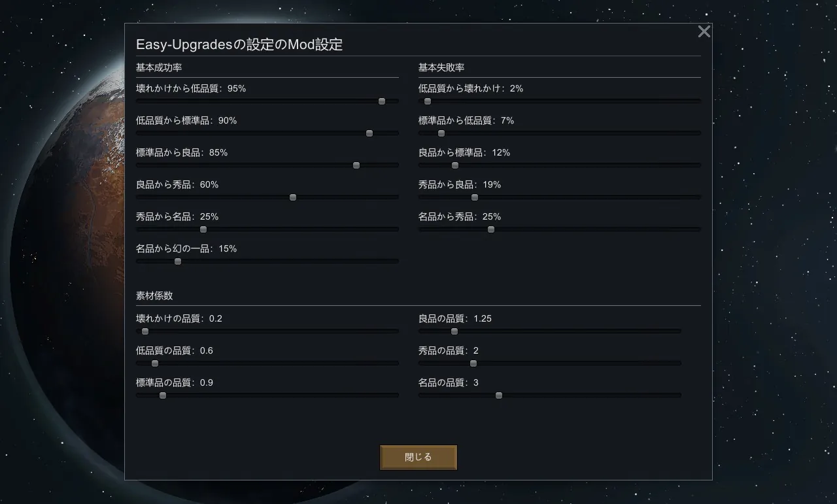The height and width of the screenshot is (504, 837).
Task: Click the 秀品から名品 slider handle
Action: click(203, 229)
